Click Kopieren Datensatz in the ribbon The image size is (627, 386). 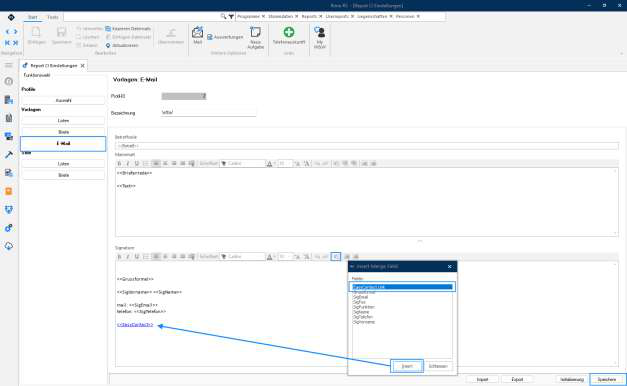click(x=128, y=29)
